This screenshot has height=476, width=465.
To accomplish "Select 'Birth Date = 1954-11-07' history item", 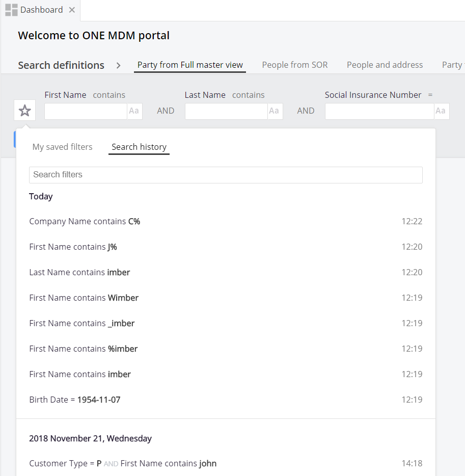I will click(x=75, y=400).
